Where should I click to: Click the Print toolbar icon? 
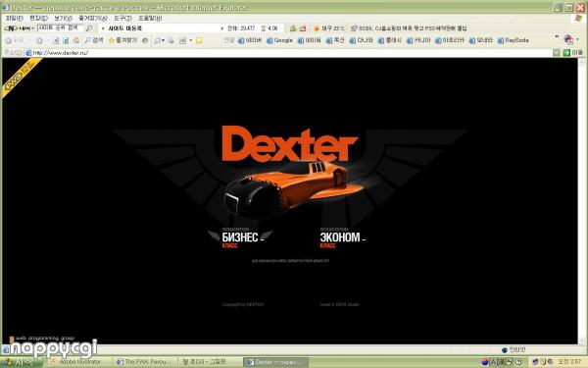[x=171, y=40]
